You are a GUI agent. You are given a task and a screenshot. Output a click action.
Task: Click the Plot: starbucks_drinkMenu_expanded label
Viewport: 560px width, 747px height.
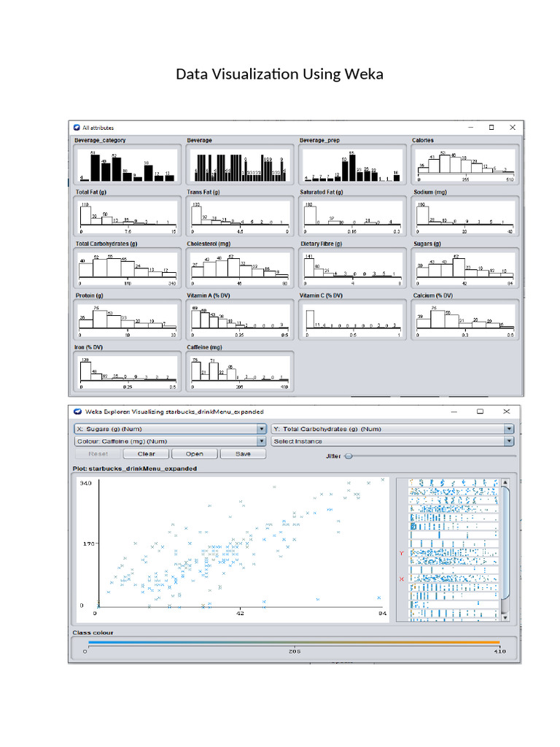point(135,468)
